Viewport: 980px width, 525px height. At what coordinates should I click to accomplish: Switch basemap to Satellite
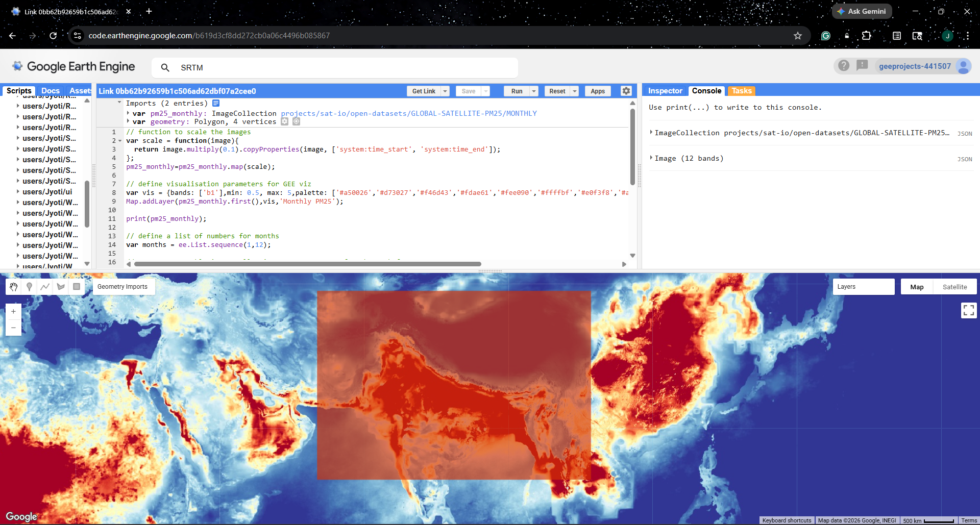[x=954, y=287]
